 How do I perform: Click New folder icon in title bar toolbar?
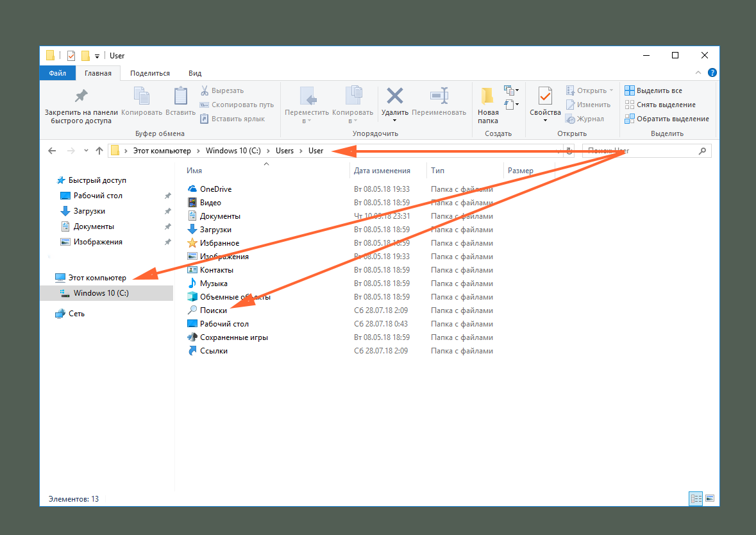point(85,56)
